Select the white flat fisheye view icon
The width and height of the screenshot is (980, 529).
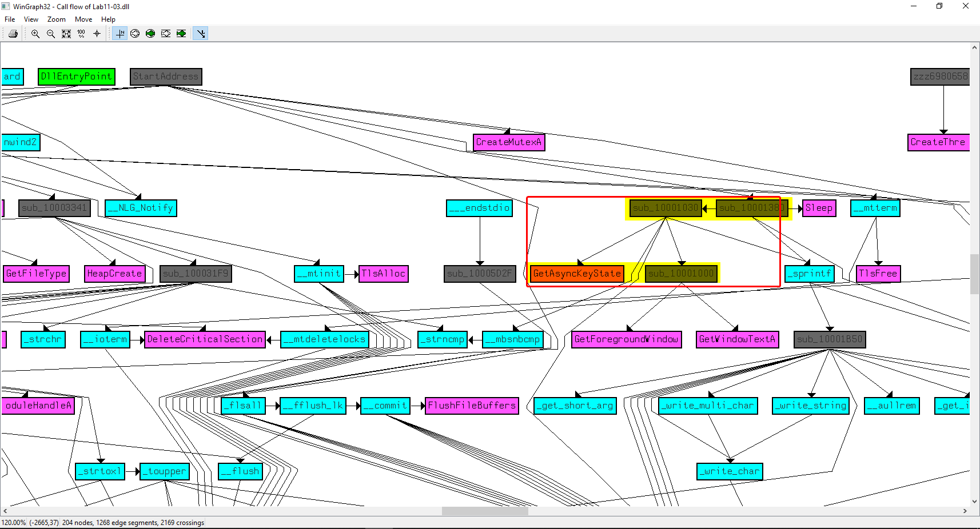pyautogui.click(x=166, y=34)
